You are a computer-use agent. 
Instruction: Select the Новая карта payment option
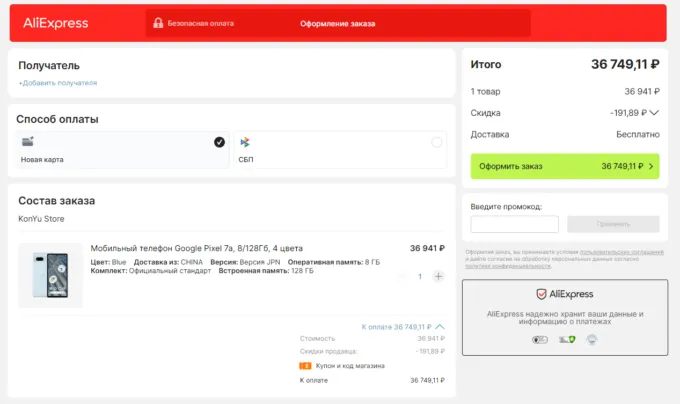point(122,150)
